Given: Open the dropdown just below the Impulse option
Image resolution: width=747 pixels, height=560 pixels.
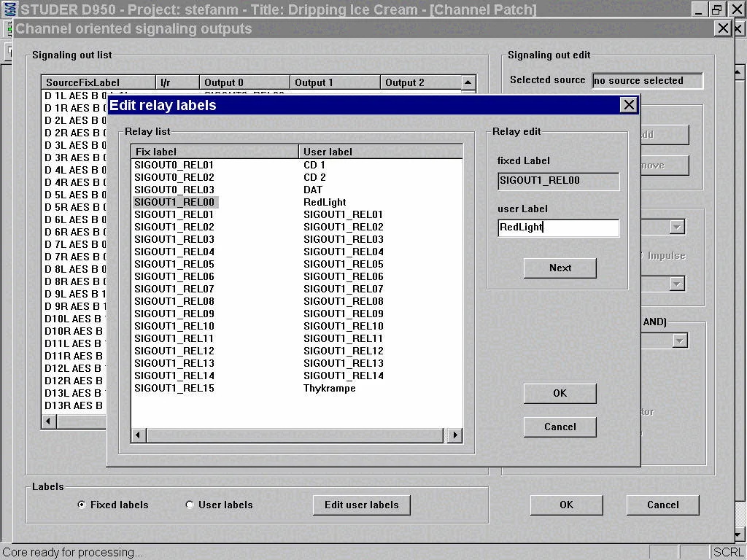Looking at the screenshot, I should (x=676, y=284).
